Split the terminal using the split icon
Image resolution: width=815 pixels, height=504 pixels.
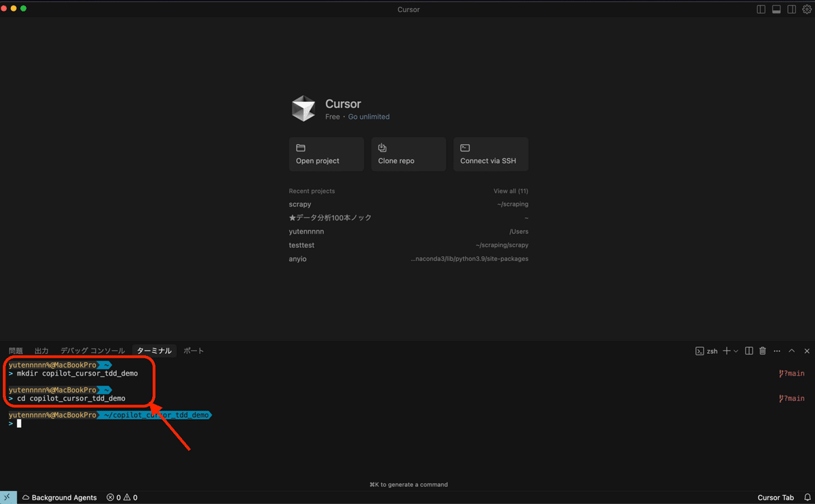point(748,350)
